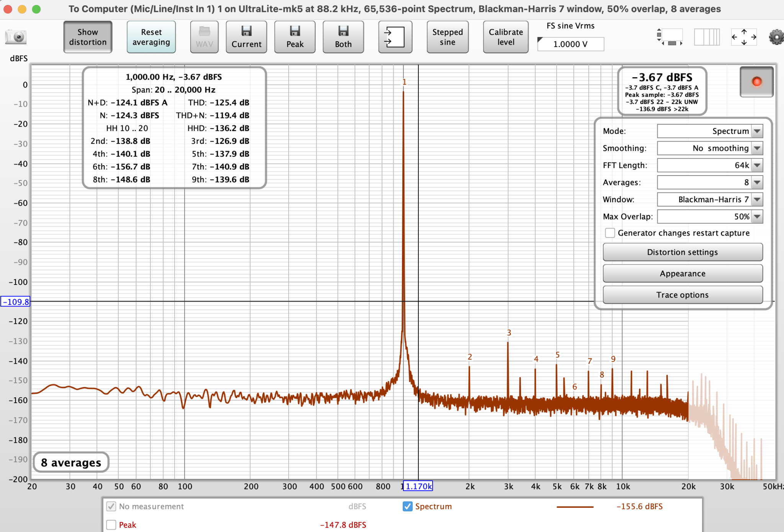Save Both traces
This screenshot has width=784, height=532.
point(343,37)
